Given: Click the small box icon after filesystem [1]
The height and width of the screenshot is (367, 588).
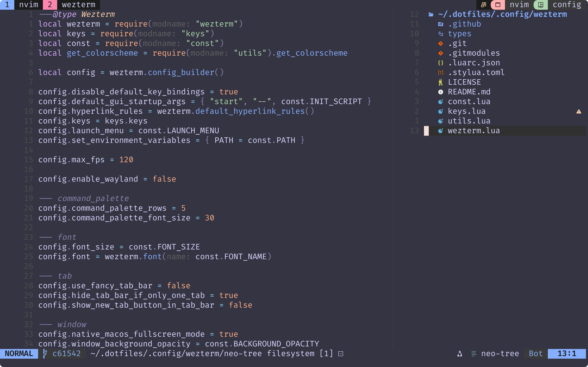Looking at the screenshot, I should [341, 354].
